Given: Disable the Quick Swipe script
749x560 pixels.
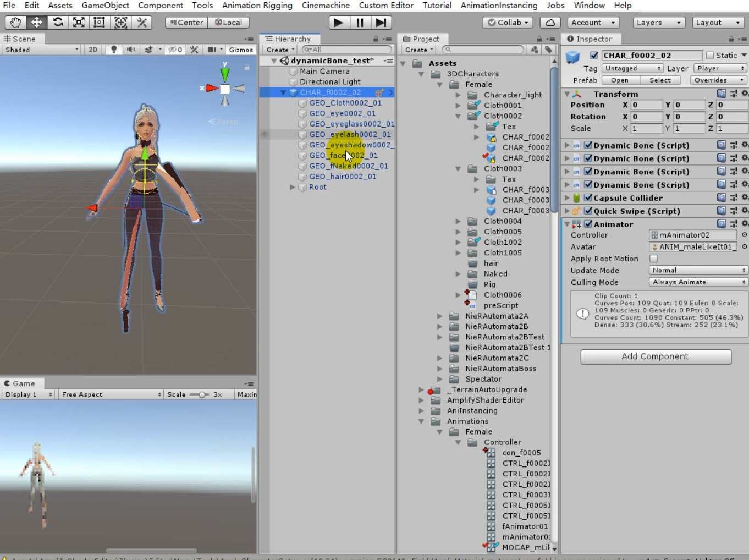Looking at the screenshot, I should pos(588,211).
